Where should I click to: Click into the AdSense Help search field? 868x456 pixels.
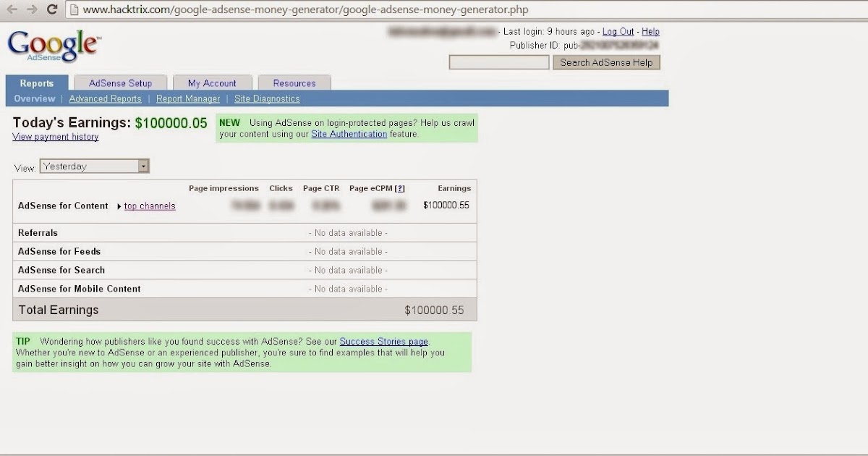(x=499, y=62)
